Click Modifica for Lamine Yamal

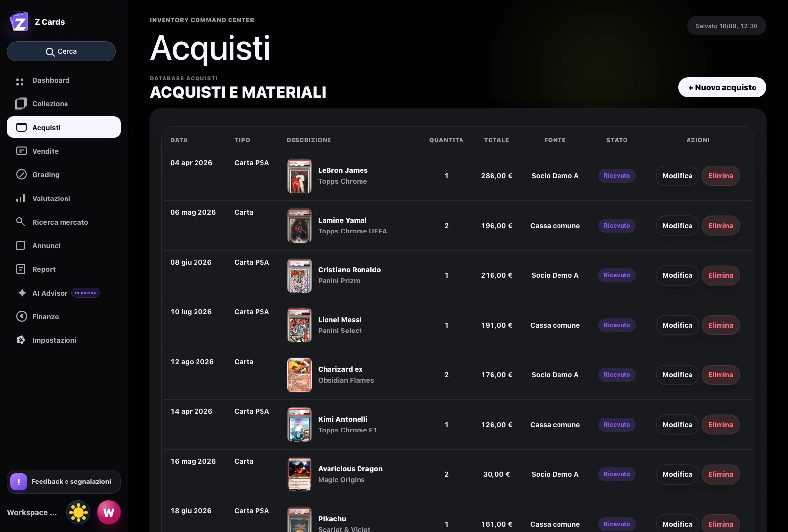pyautogui.click(x=677, y=226)
